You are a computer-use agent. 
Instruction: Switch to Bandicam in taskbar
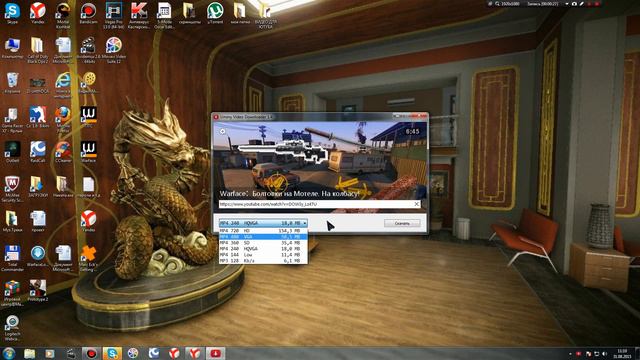point(91,353)
